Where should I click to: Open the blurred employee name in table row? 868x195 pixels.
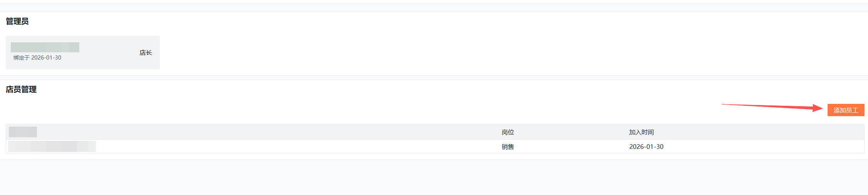tap(52, 146)
